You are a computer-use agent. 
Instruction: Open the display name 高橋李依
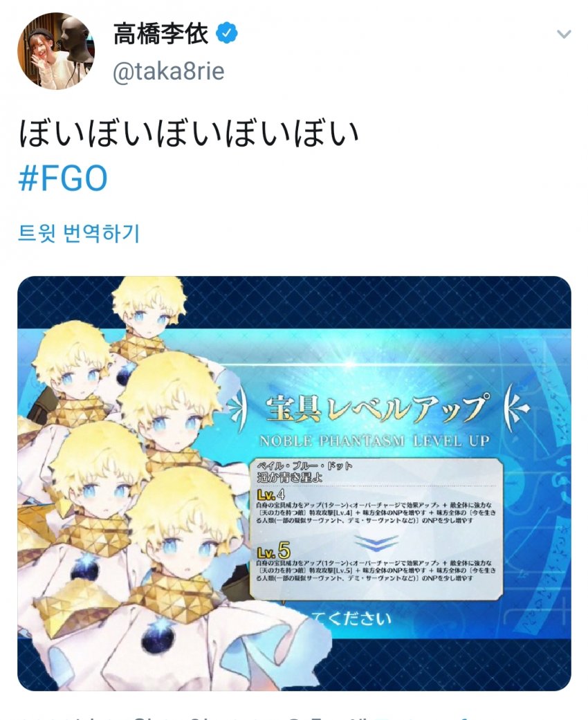tap(160, 34)
